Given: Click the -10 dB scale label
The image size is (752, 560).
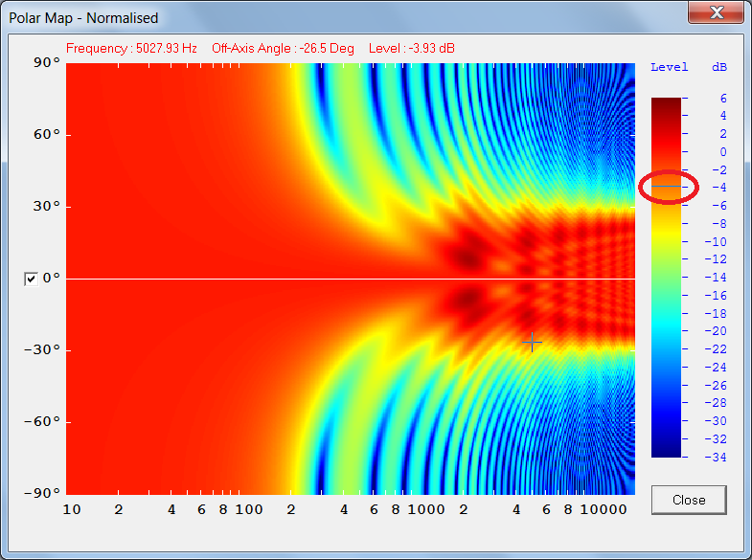Looking at the screenshot, I should pos(716,242).
